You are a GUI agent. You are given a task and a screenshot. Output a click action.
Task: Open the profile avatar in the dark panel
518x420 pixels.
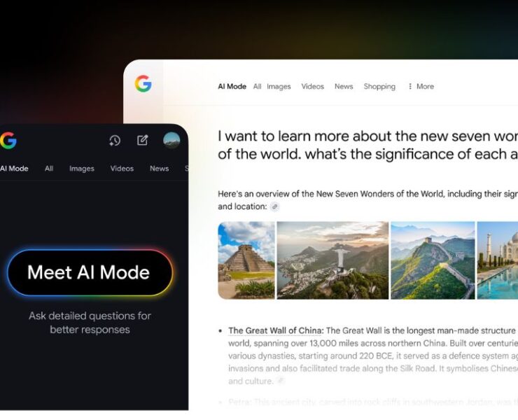(x=171, y=140)
